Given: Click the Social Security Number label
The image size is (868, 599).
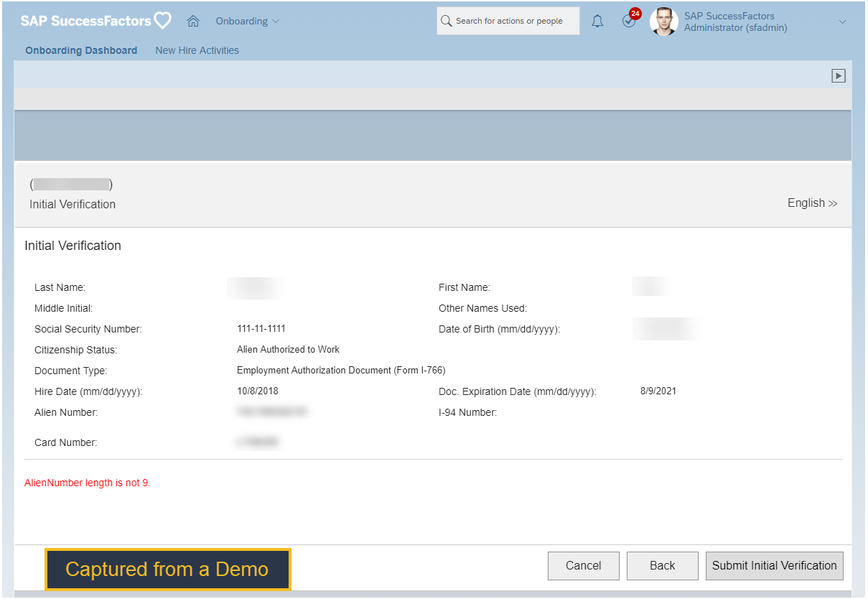Looking at the screenshot, I should [x=88, y=330].
